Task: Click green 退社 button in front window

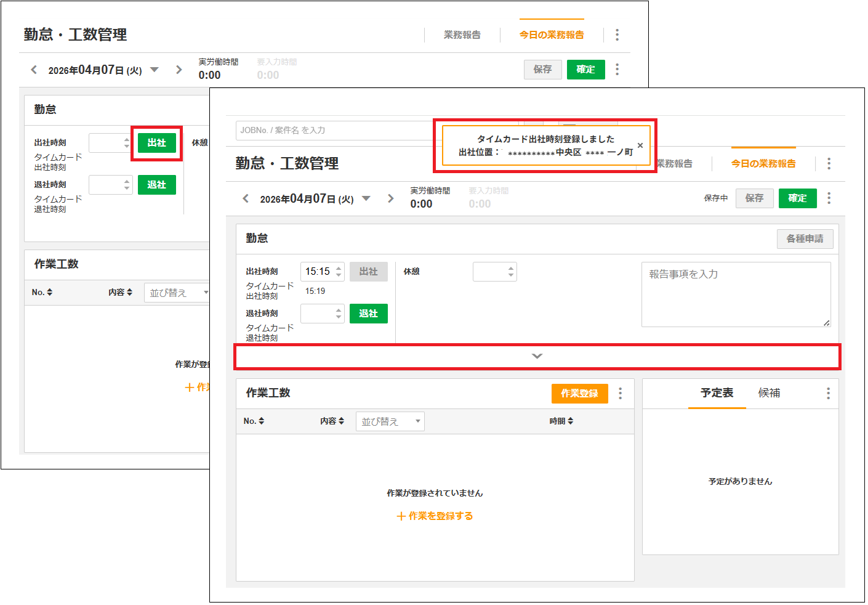Action: tap(369, 314)
